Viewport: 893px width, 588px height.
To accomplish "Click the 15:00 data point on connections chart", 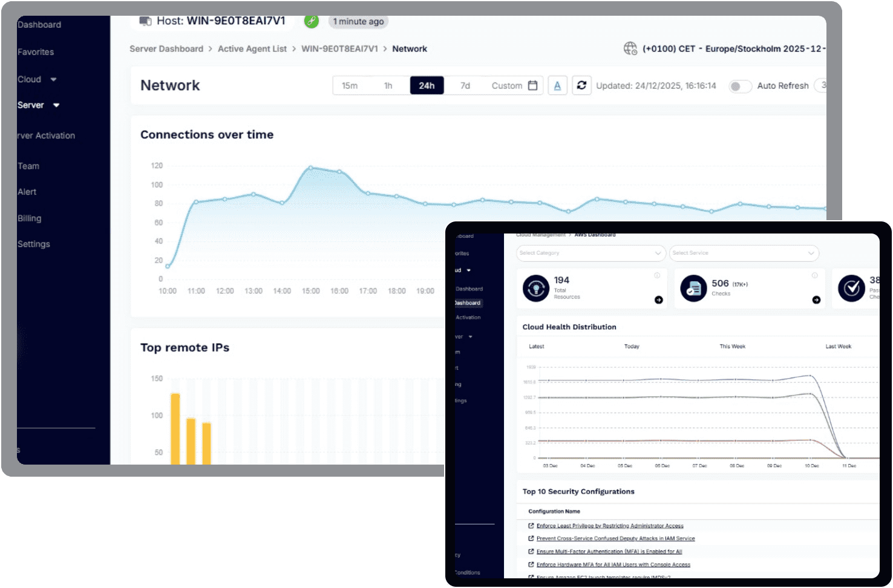I will (311, 168).
